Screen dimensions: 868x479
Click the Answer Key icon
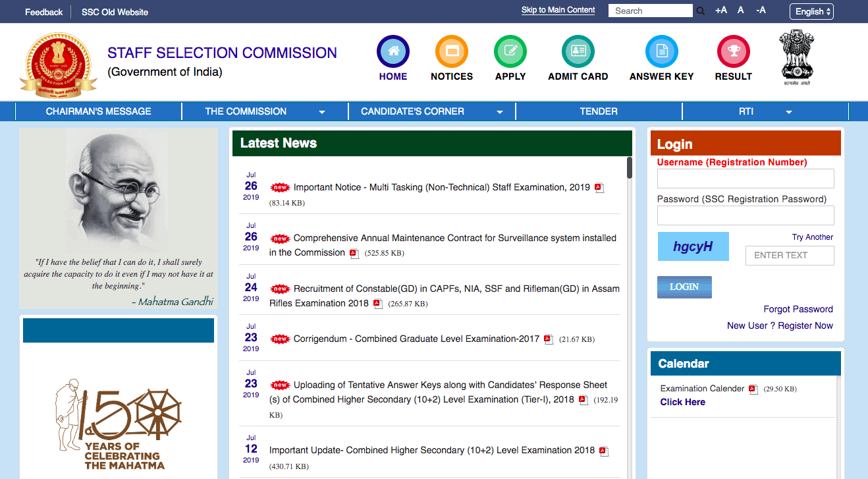point(661,51)
